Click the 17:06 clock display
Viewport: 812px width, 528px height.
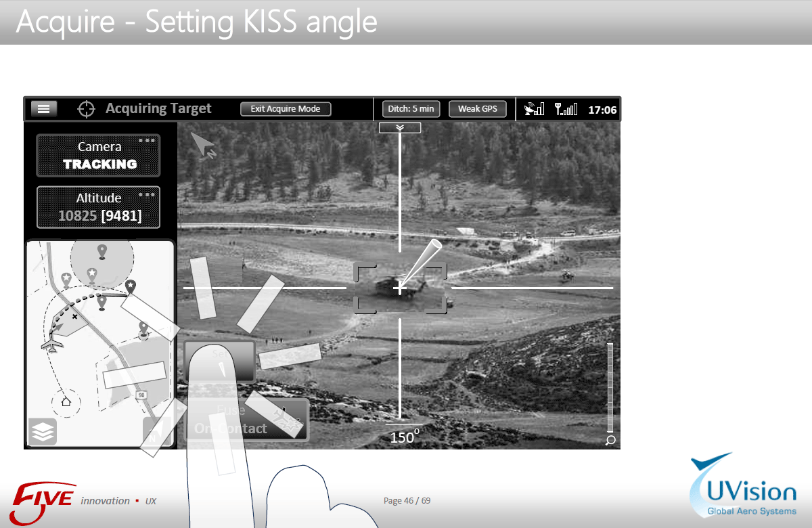[x=602, y=110]
